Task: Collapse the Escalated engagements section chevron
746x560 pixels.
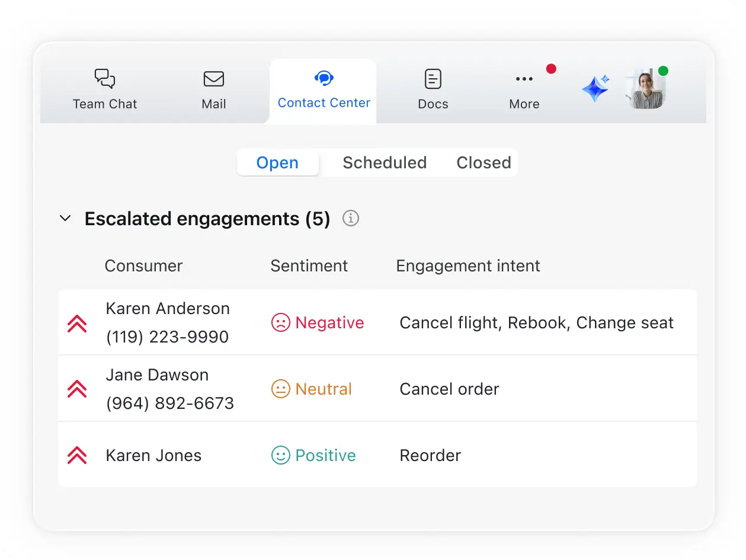Action: [65, 219]
